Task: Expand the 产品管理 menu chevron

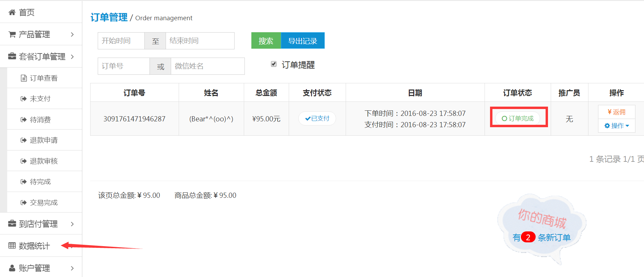Action: click(72, 35)
